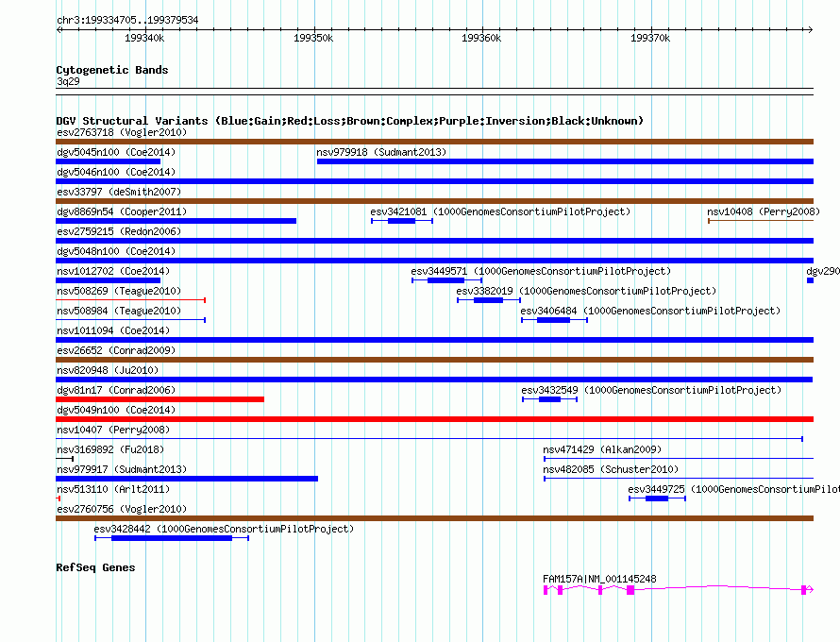
Task: Click the FAM157A gene model glyph
Action: (x=679, y=589)
